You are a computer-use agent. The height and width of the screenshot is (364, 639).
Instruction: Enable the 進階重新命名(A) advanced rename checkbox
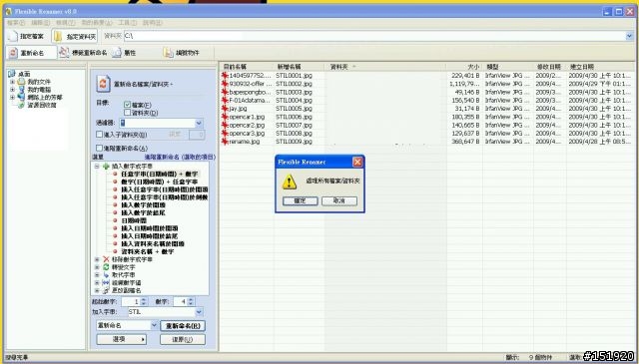(99, 148)
